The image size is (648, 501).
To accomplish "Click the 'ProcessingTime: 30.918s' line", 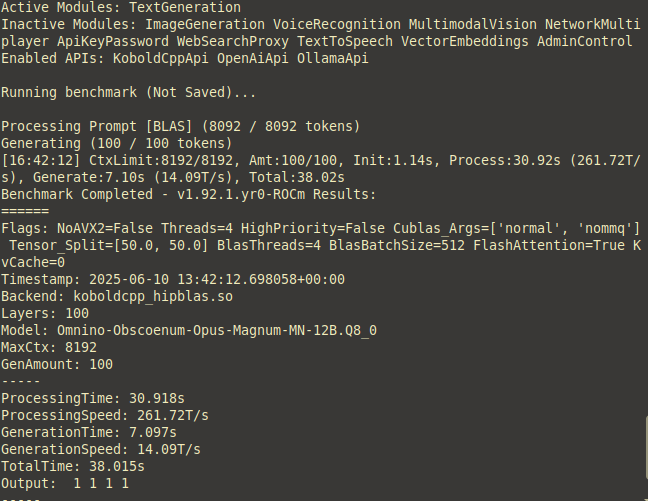I will point(93,398).
